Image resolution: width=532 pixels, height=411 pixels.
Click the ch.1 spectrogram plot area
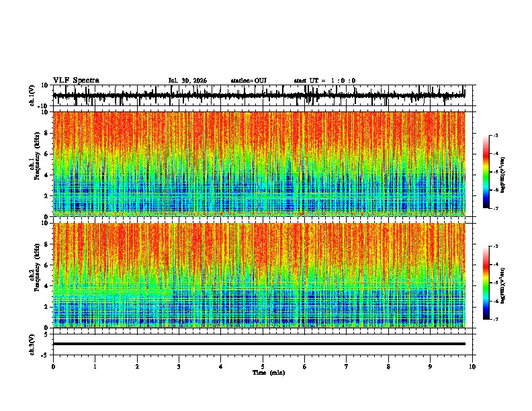coord(259,164)
